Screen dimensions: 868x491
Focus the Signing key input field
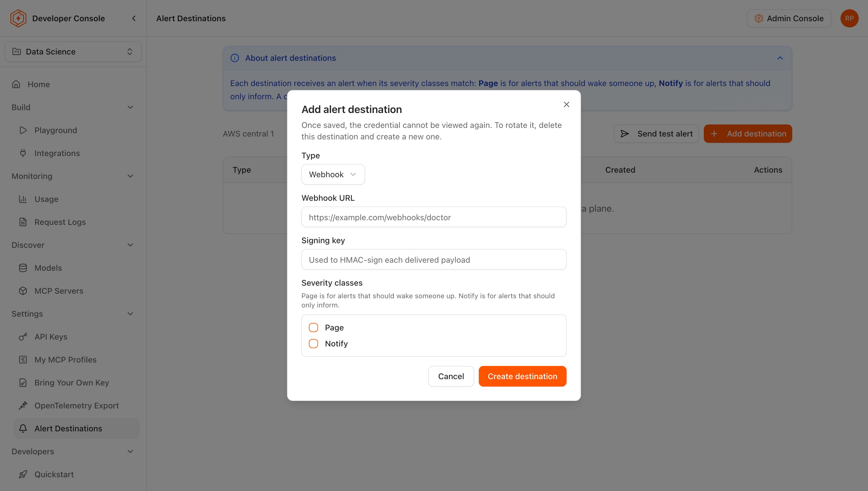click(x=434, y=259)
